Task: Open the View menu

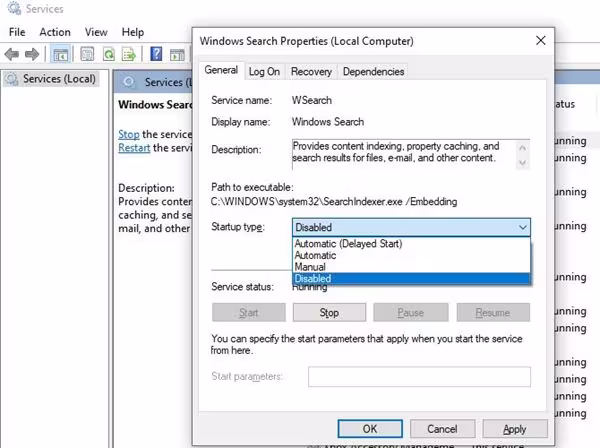Action: click(96, 32)
